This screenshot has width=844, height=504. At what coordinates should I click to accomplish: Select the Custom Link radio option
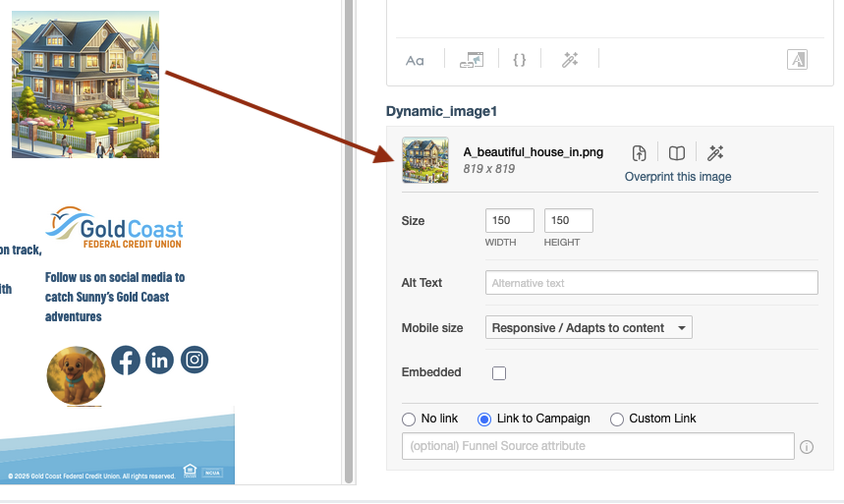[617, 419]
